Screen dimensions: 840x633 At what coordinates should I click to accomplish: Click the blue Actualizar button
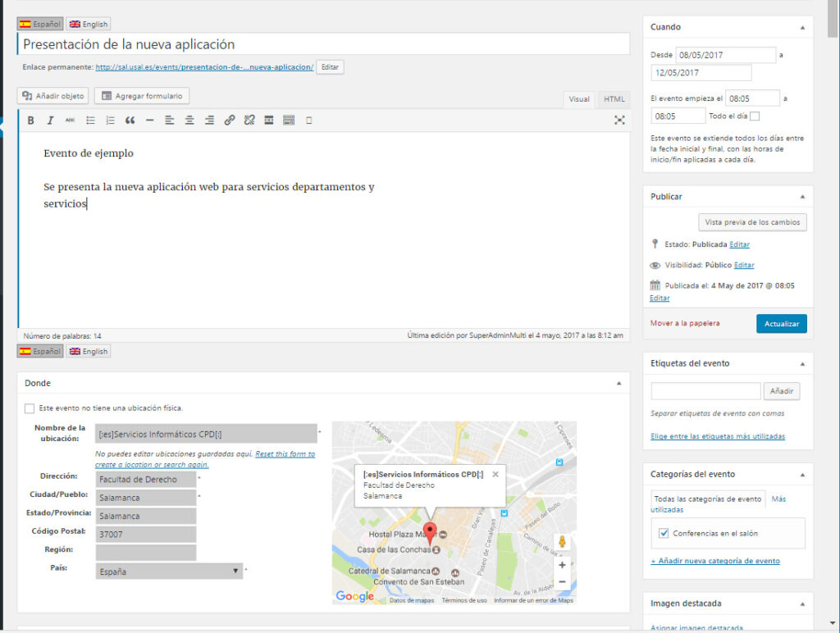coord(781,324)
